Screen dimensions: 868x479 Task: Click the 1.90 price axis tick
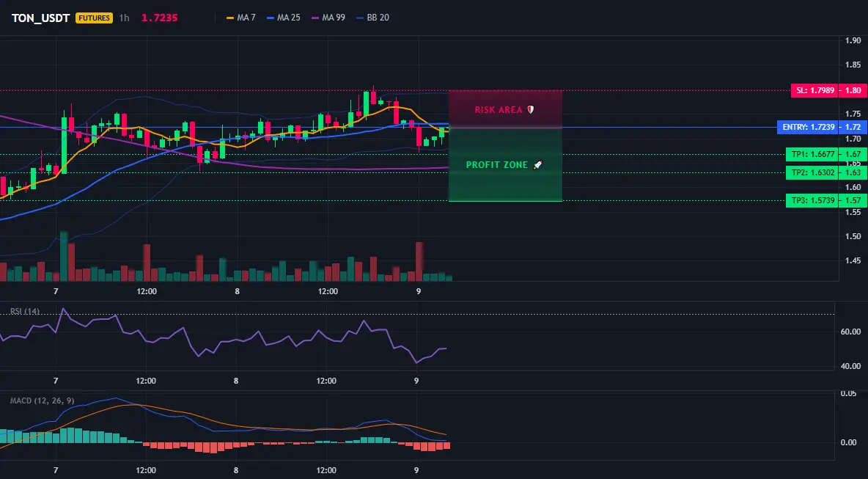pyautogui.click(x=853, y=40)
